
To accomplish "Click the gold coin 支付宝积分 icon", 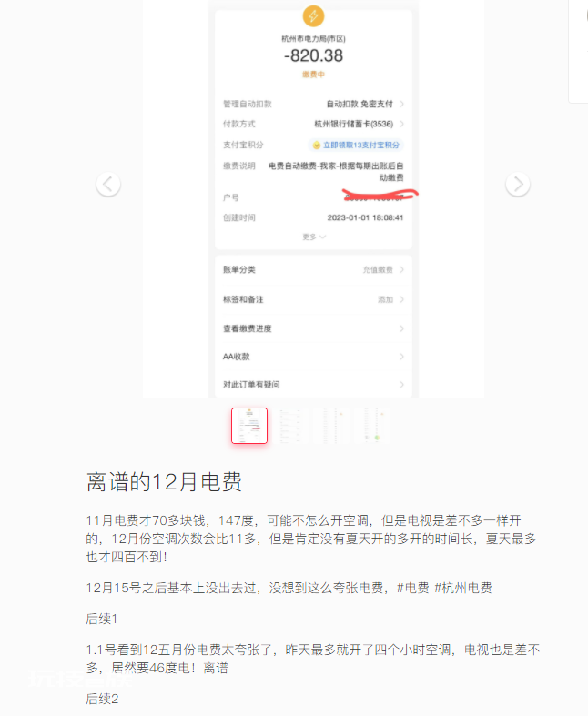I will 316,146.
